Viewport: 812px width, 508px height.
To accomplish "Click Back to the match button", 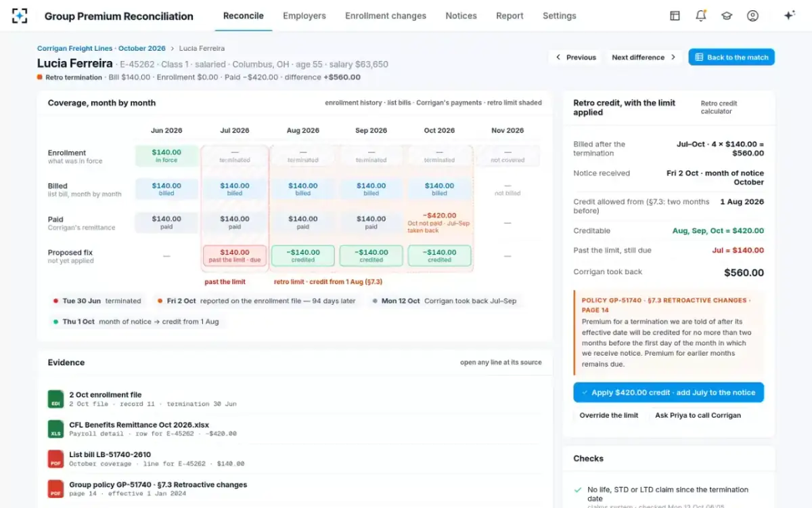I will (731, 58).
